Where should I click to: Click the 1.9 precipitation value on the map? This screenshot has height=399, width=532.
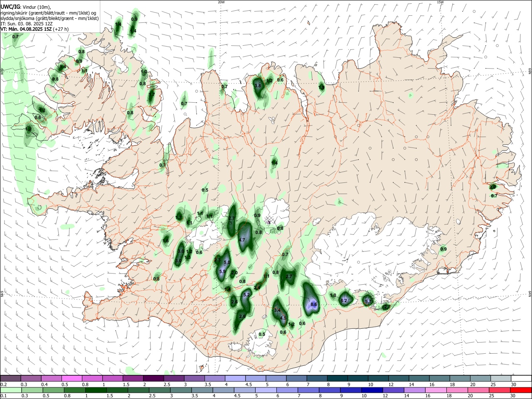(x=321, y=87)
